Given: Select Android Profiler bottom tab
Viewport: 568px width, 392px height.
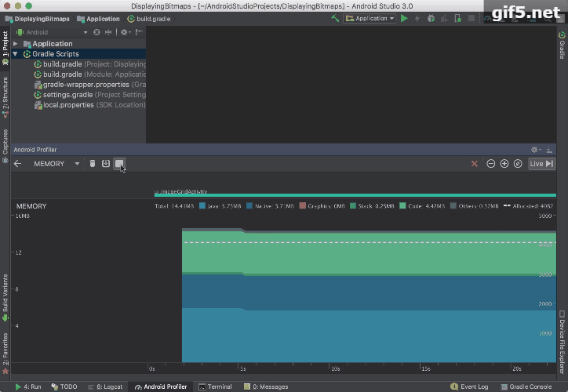Looking at the screenshot, I should pyautogui.click(x=161, y=387).
